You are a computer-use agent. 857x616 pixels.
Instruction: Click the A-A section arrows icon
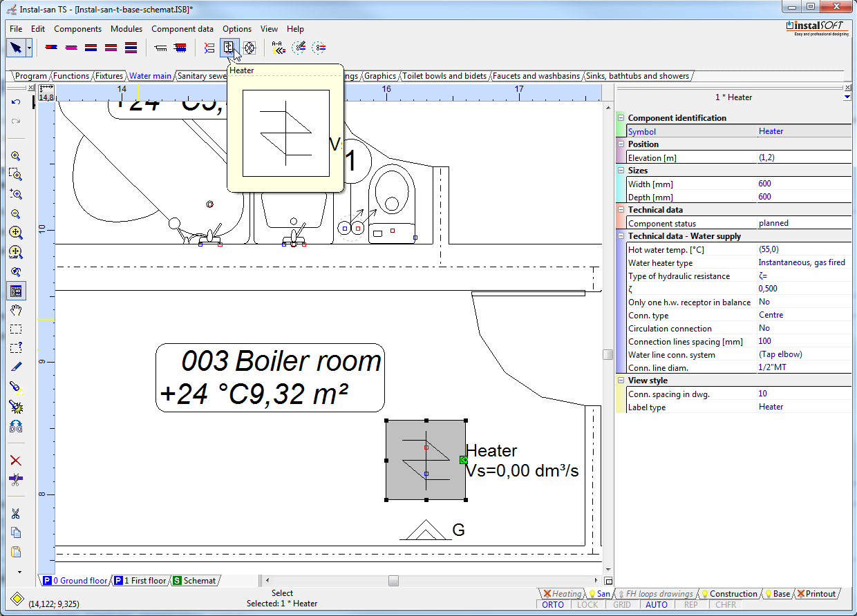pos(278,48)
